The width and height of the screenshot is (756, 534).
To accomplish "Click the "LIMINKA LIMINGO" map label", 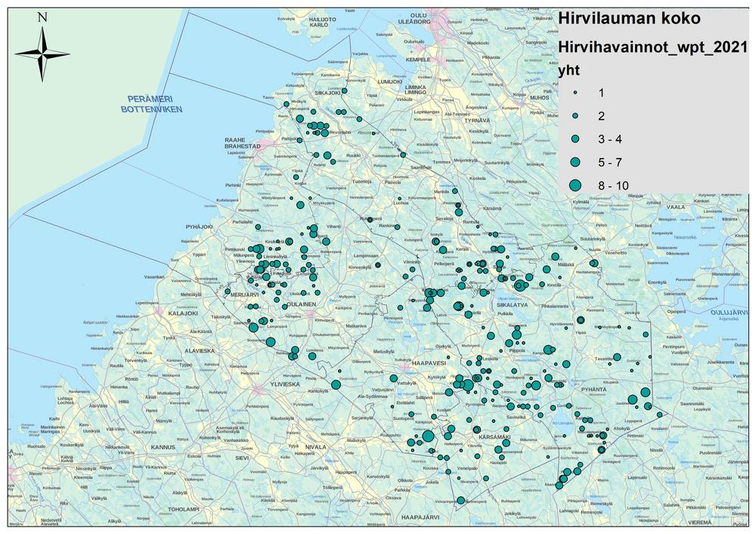I will (x=414, y=88).
